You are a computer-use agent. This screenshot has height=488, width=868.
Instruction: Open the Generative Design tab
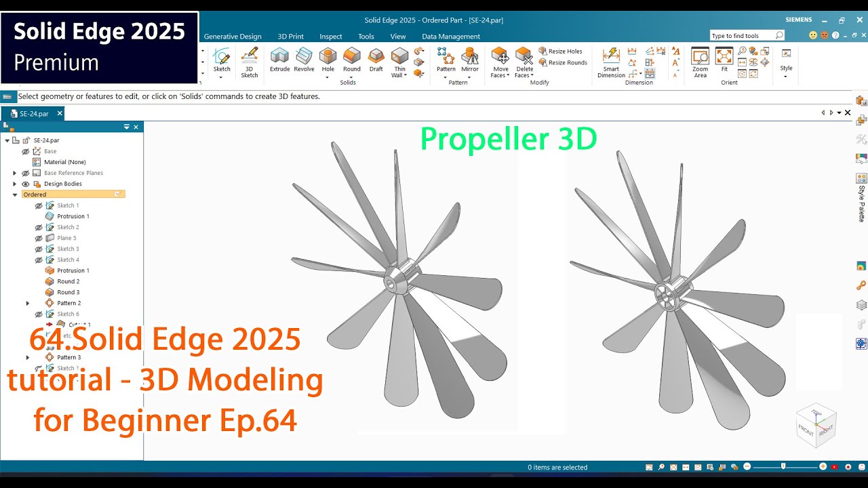pos(233,37)
